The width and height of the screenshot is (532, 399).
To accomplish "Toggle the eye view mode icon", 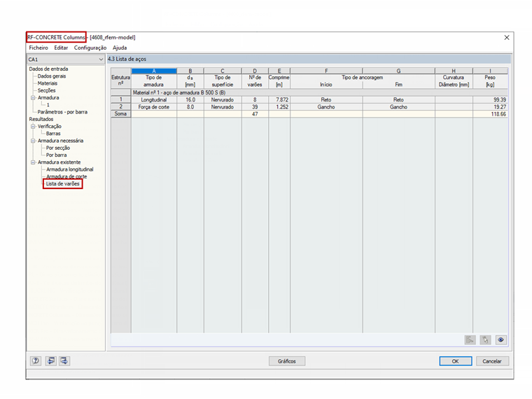I will click(500, 339).
